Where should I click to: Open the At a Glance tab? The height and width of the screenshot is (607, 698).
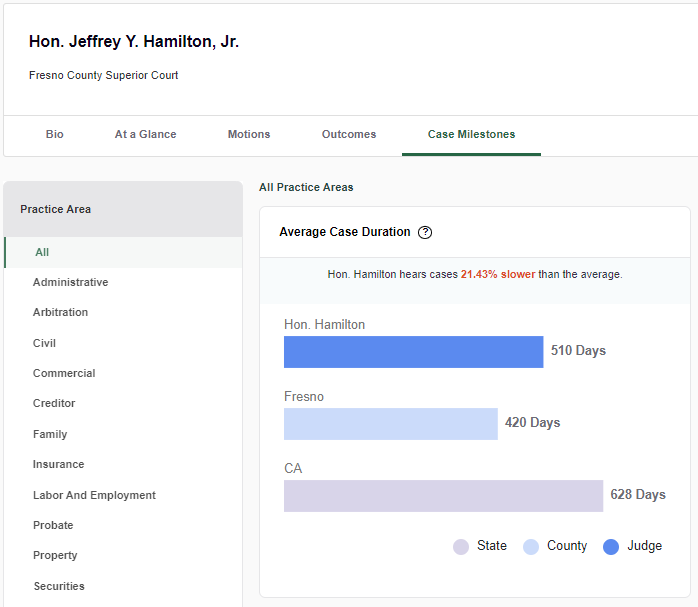(146, 134)
